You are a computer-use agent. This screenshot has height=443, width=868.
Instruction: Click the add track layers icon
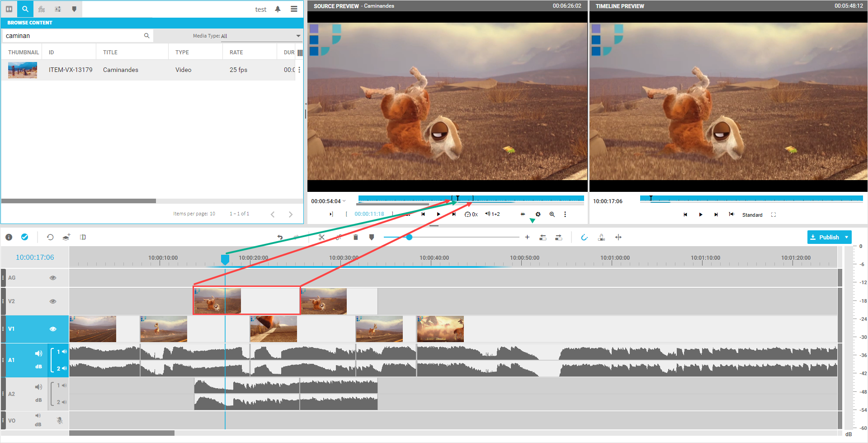66,237
